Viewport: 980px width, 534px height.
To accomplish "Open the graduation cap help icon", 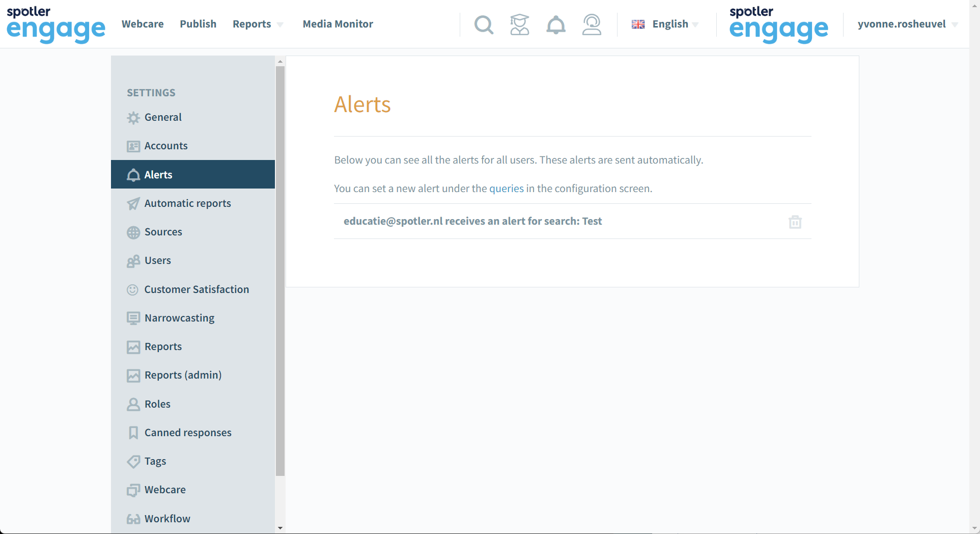I will point(519,24).
